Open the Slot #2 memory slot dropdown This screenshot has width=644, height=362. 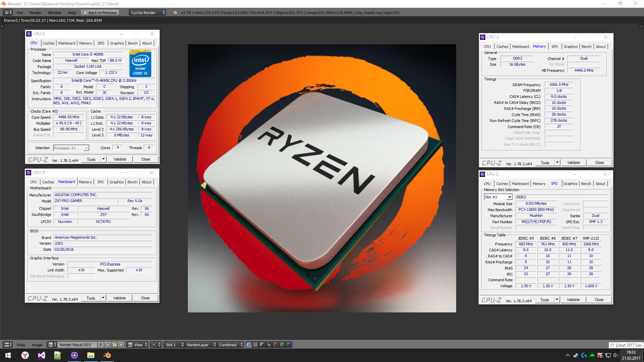tap(498, 197)
